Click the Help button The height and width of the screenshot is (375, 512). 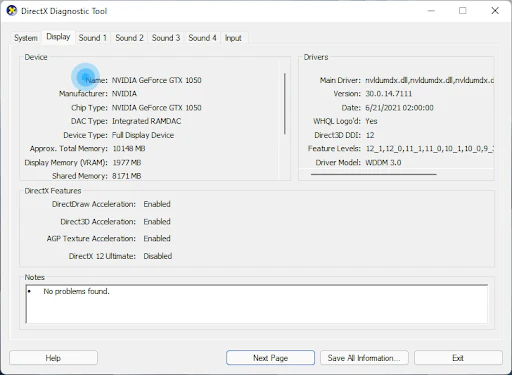[53, 358]
